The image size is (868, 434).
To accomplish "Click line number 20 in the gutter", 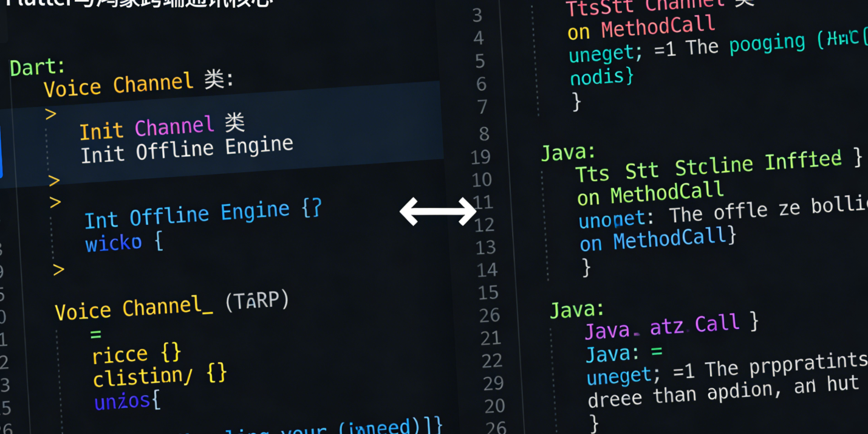I will (494, 406).
